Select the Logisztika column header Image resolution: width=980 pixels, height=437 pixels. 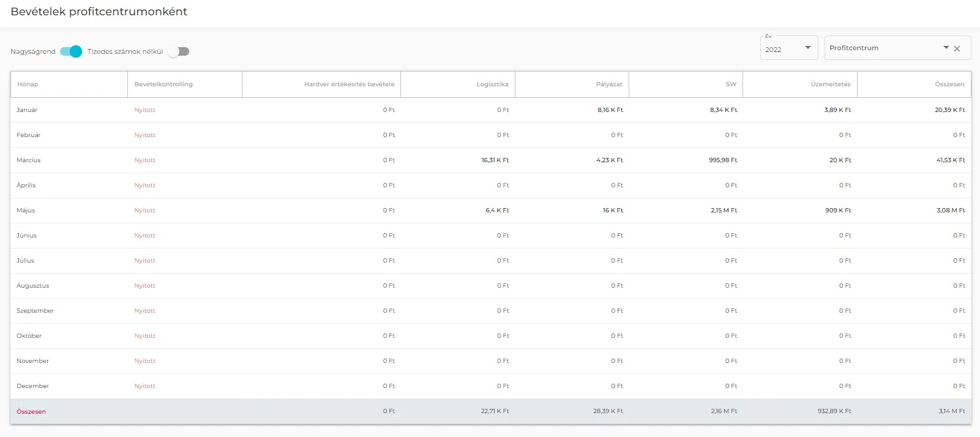(x=492, y=84)
